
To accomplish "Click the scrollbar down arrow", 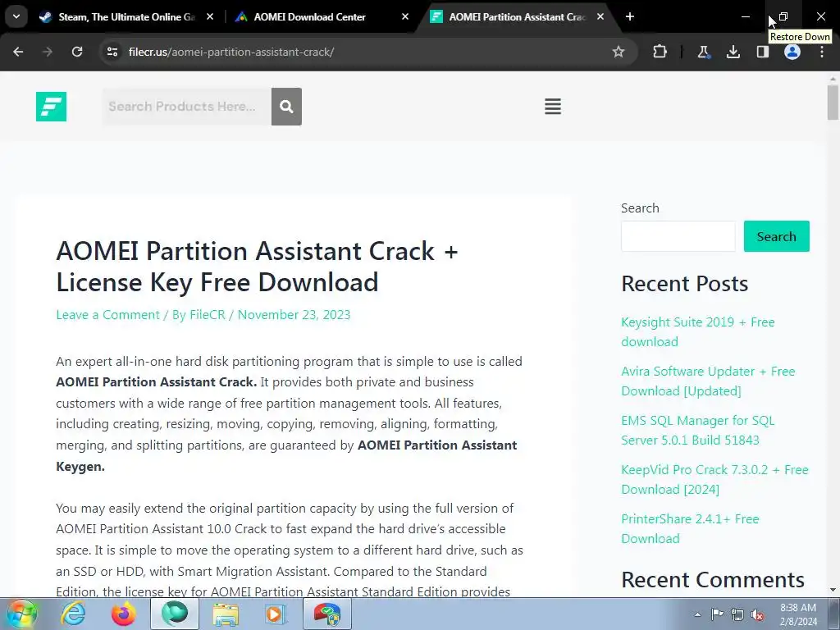I will click(833, 590).
